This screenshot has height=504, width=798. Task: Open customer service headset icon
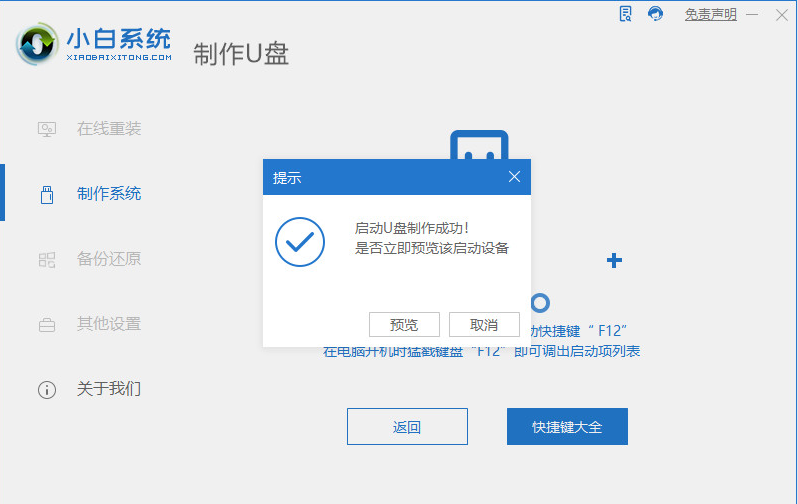pos(655,14)
